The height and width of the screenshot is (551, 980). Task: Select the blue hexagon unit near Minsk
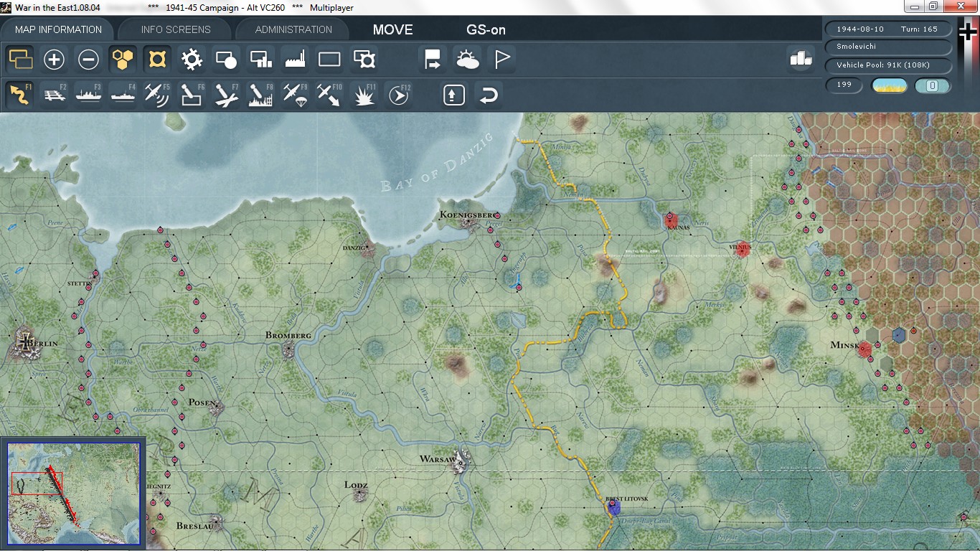tap(899, 334)
